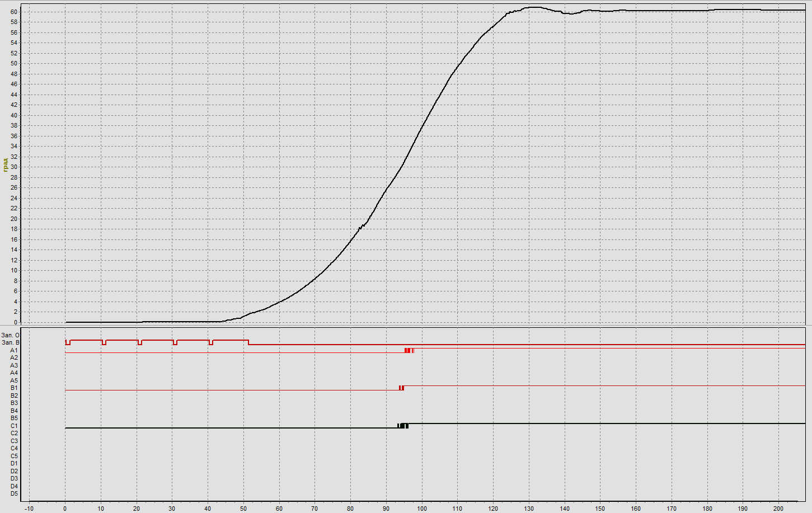The width and height of the screenshot is (812, 513).
Task: Click the 200 tick on time axis
Action: pyautogui.click(x=778, y=509)
